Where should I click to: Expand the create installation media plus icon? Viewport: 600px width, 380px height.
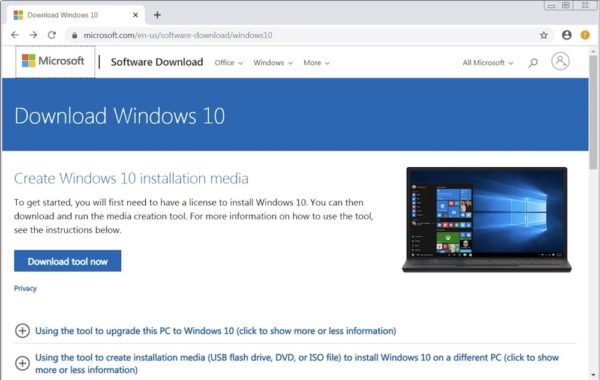click(22, 363)
